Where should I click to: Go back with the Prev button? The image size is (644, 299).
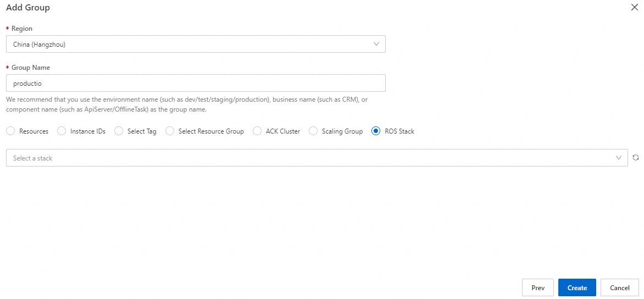pyautogui.click(x=538, y=287)
